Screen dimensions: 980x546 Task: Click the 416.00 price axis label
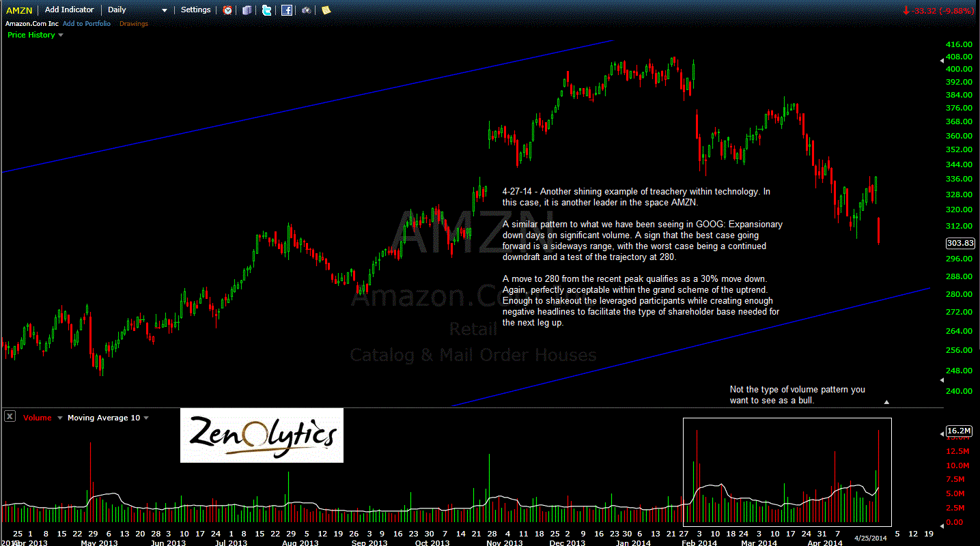click(960, 43)
